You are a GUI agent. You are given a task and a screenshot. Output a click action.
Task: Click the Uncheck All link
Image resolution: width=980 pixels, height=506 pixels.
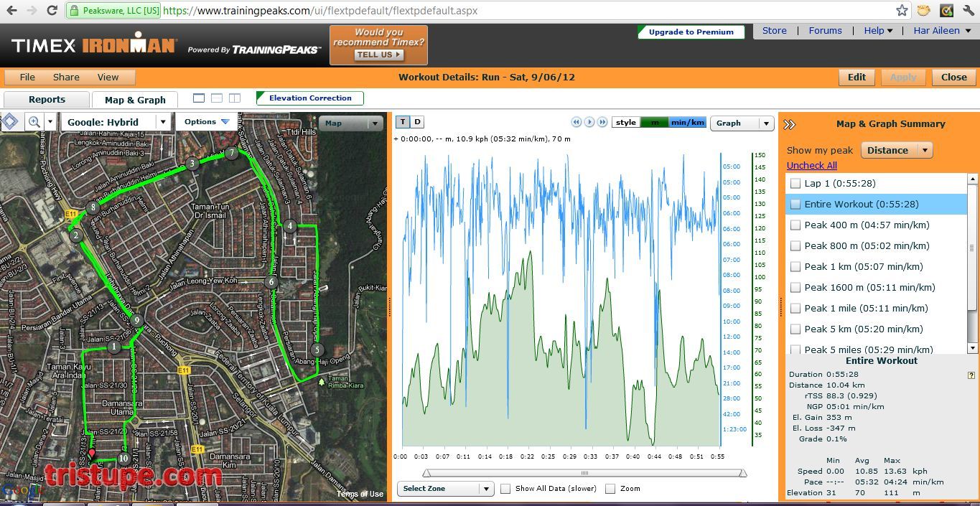pos(811,165)
